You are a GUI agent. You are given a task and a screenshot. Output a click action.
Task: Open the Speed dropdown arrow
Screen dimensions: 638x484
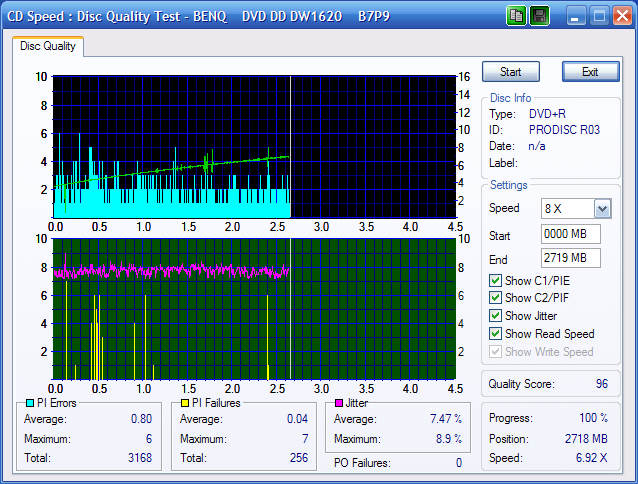click(603, 209)
